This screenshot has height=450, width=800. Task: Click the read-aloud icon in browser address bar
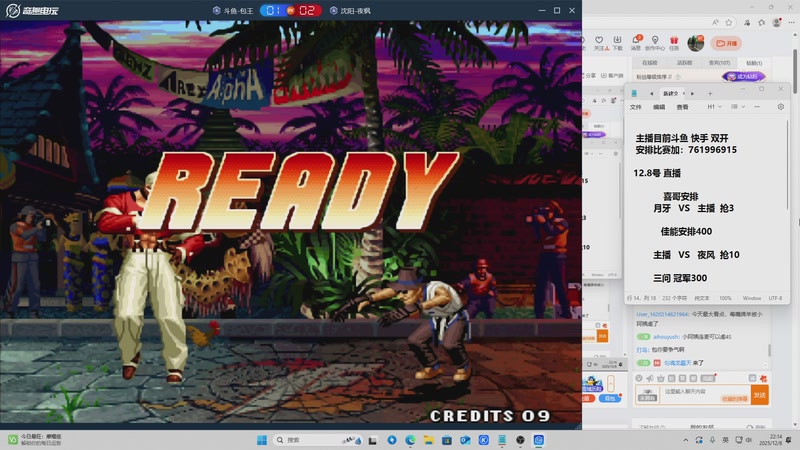coord(715,22)
